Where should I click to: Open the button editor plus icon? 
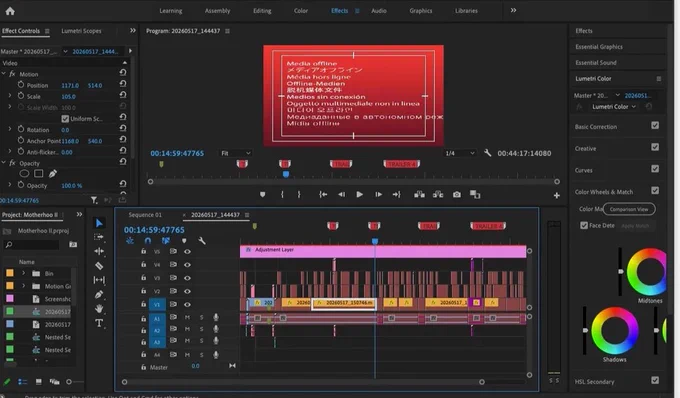pyautogui.click(x=556, y=196)
